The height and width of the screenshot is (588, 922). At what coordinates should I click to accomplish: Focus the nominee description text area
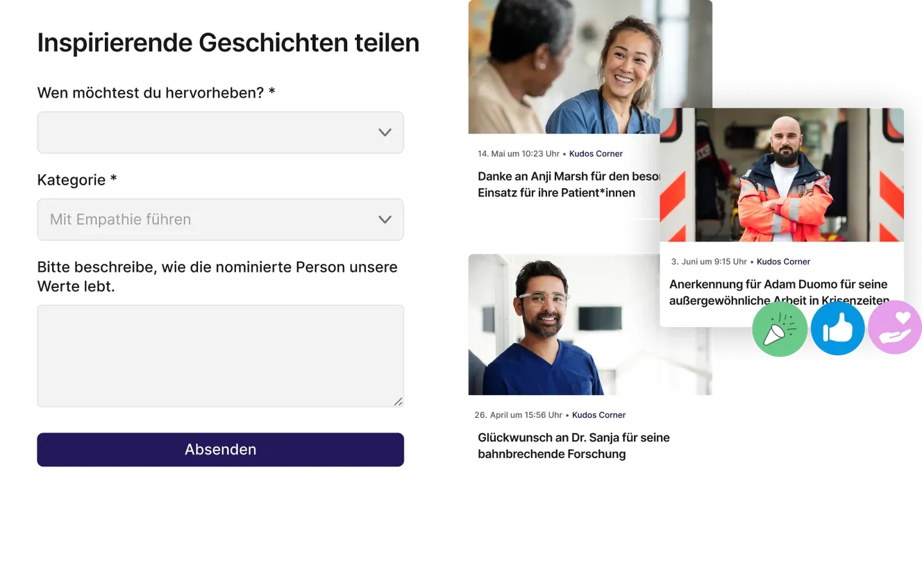(220, 356)
